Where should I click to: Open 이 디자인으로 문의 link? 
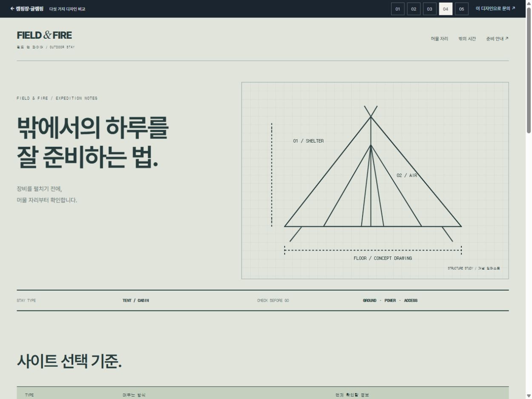point(495,9)
